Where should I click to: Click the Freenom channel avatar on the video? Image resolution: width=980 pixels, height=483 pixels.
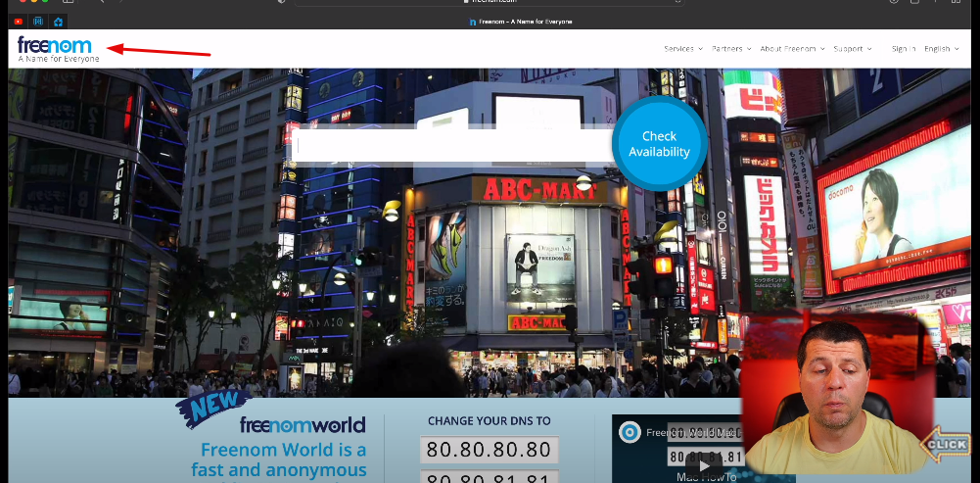630,432
